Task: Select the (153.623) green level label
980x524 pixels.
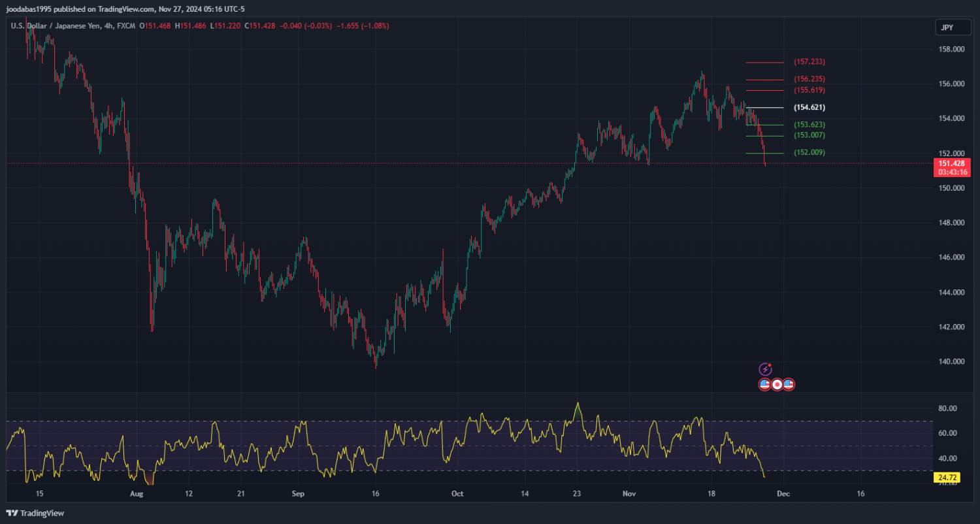Action: [x=809, y=125]
